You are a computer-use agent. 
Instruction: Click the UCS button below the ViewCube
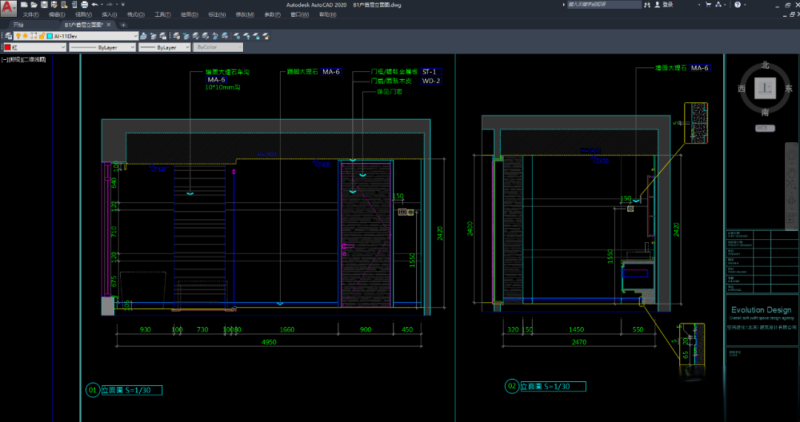click(x=766, y=129)
